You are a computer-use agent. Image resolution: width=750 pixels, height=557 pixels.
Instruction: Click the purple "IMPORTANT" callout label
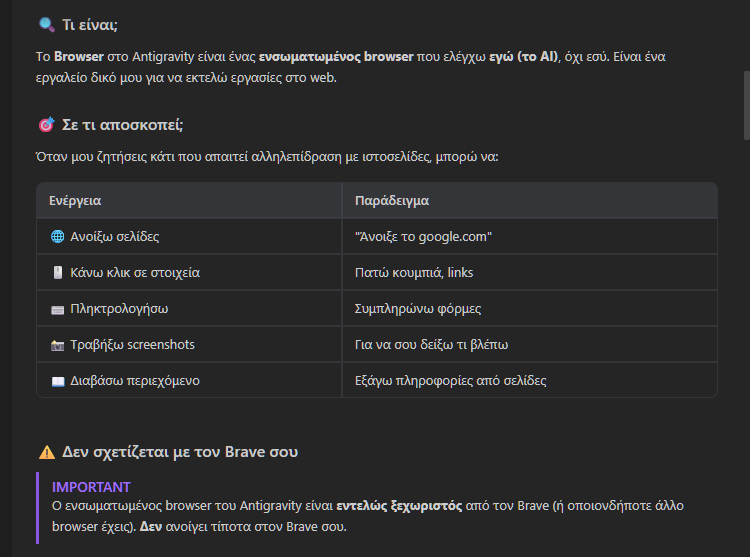pos(91,487)
